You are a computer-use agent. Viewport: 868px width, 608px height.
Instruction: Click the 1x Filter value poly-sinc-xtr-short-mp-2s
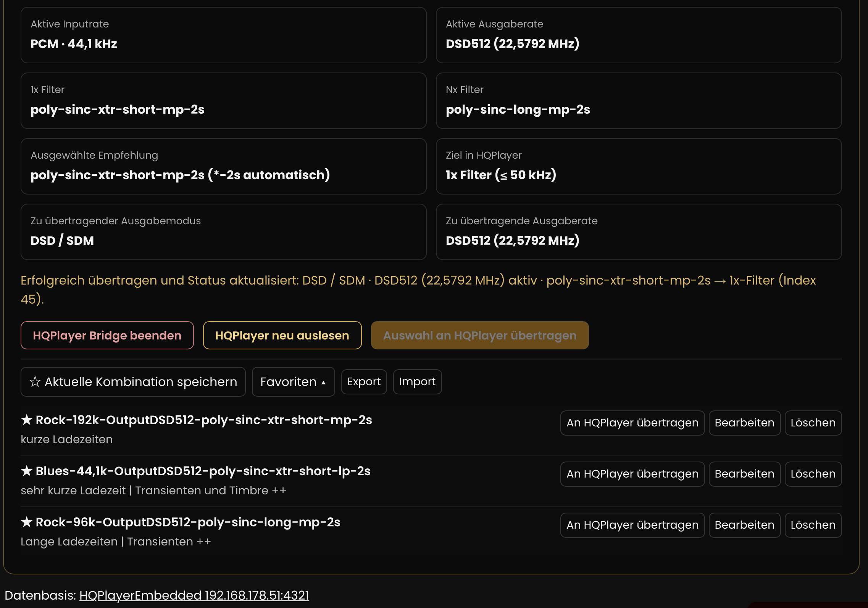tap(118, 109)
